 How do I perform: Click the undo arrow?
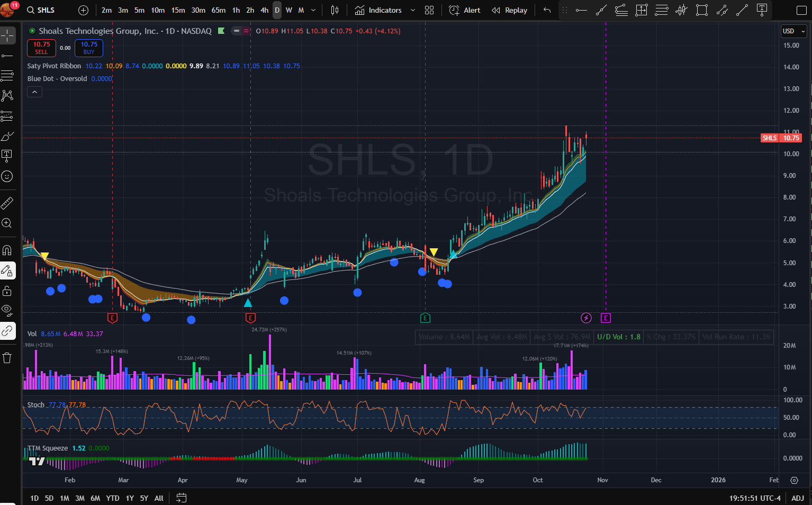coord(547,10)
